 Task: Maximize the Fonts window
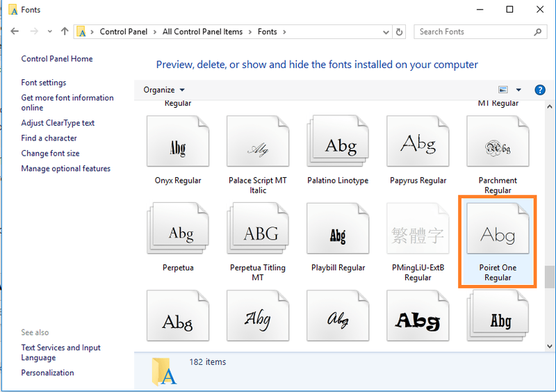[509, 10]
